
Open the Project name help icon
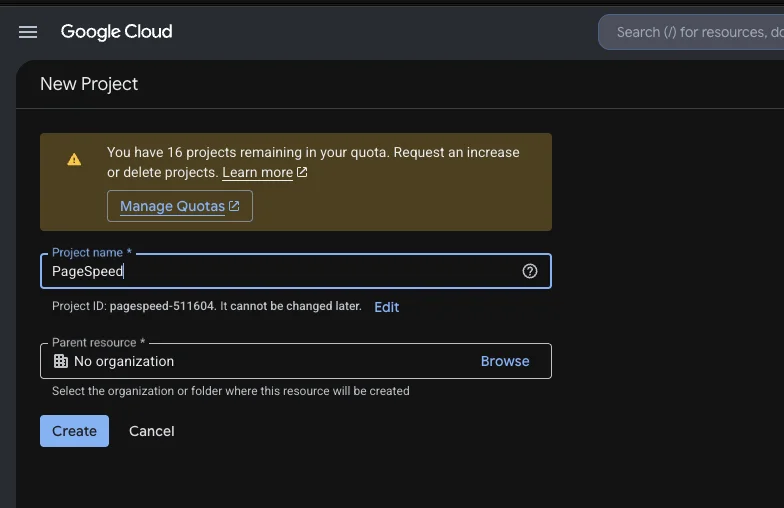click(x=530, y=271)
